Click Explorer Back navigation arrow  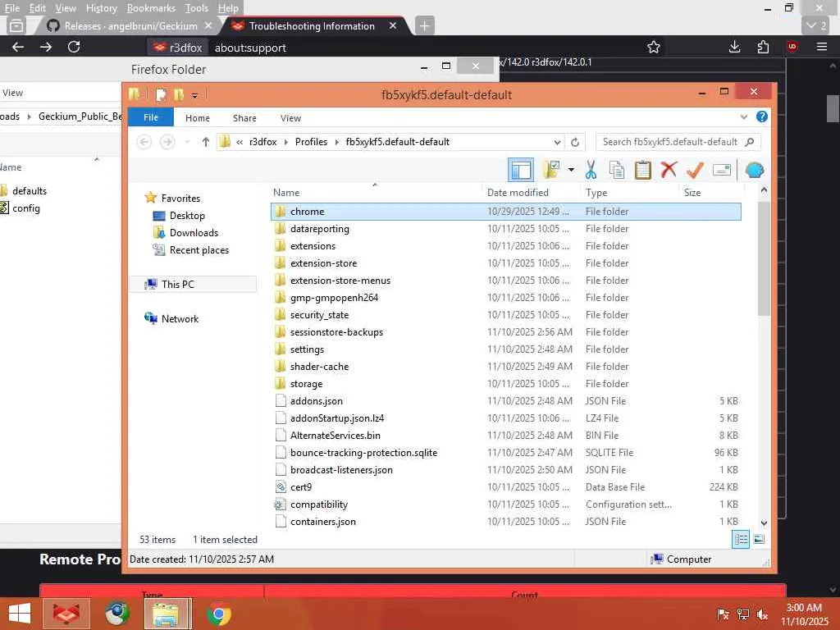tap(144, 142)
